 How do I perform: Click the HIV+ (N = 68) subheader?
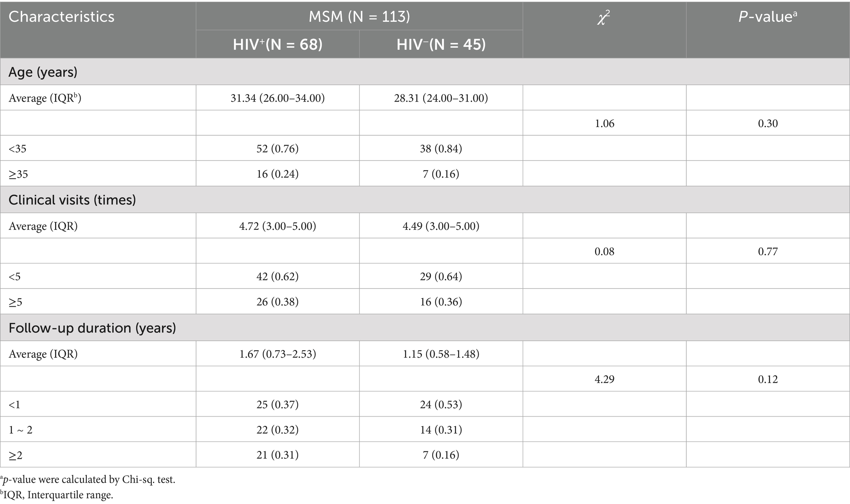click(x=278, y=44)
